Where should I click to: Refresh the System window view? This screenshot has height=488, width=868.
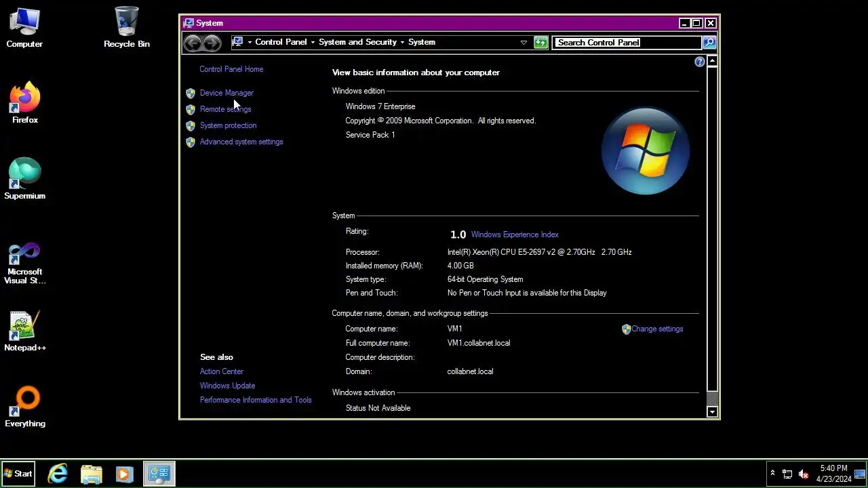click(540, 43)
